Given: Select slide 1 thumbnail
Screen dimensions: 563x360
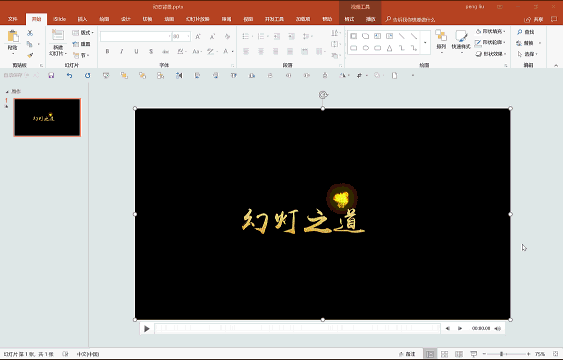Looking at the screenshot, I should tap(47, 117).
